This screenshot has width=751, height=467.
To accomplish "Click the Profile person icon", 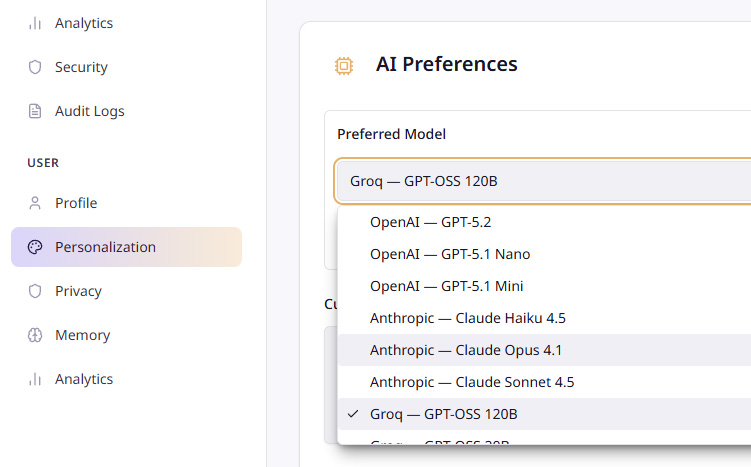I will point(35,203).
